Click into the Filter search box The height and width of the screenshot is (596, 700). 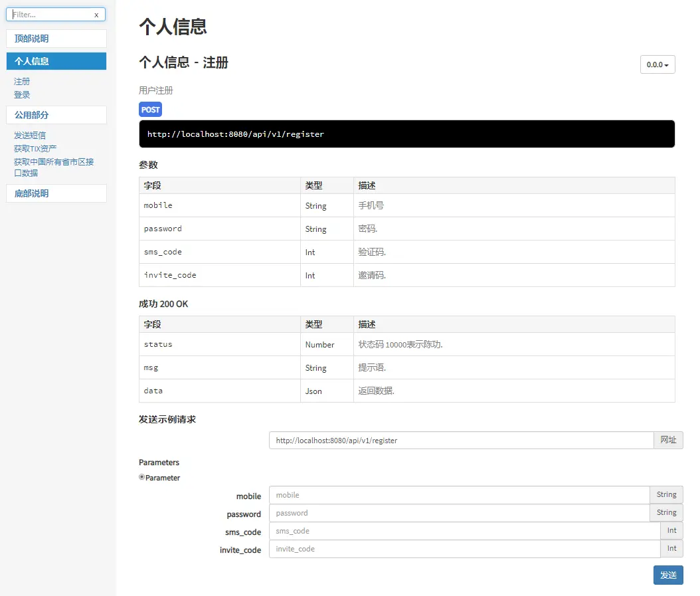(55, 15)
